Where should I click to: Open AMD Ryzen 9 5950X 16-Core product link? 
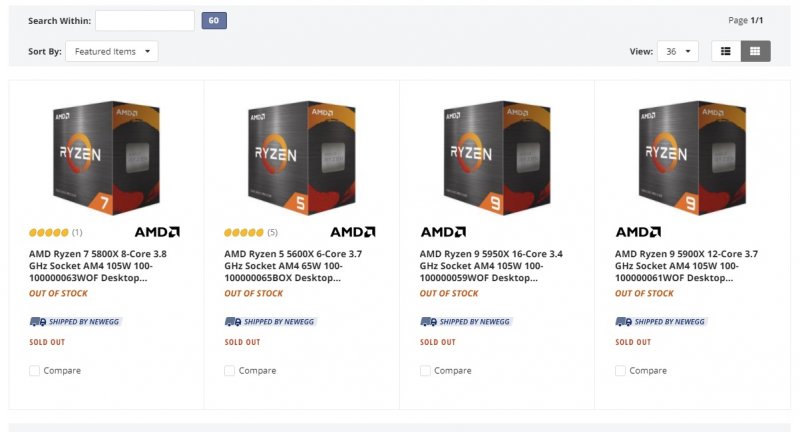(x=491, y=266)
